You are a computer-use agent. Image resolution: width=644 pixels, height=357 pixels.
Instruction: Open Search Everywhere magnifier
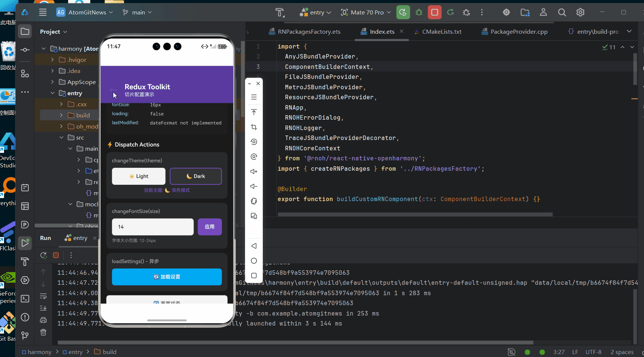[x=562, y=12]
